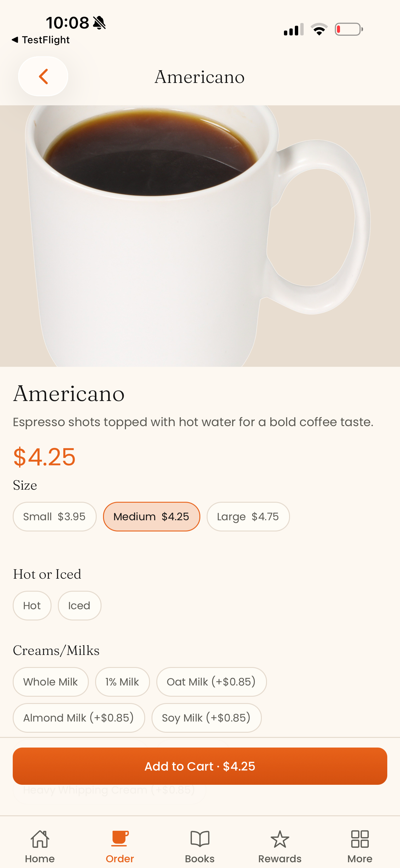Choose the Iced option
The image size is (400, 868).
79,606
